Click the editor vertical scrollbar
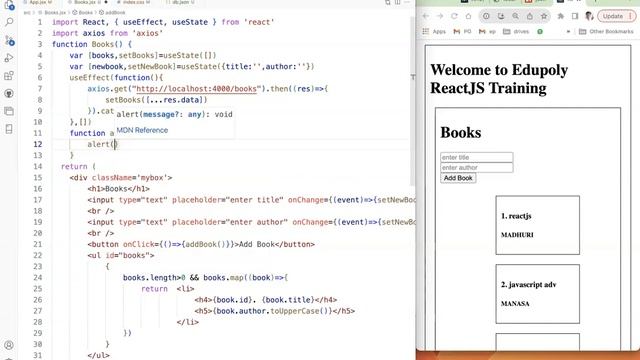 tap(412, 102)
